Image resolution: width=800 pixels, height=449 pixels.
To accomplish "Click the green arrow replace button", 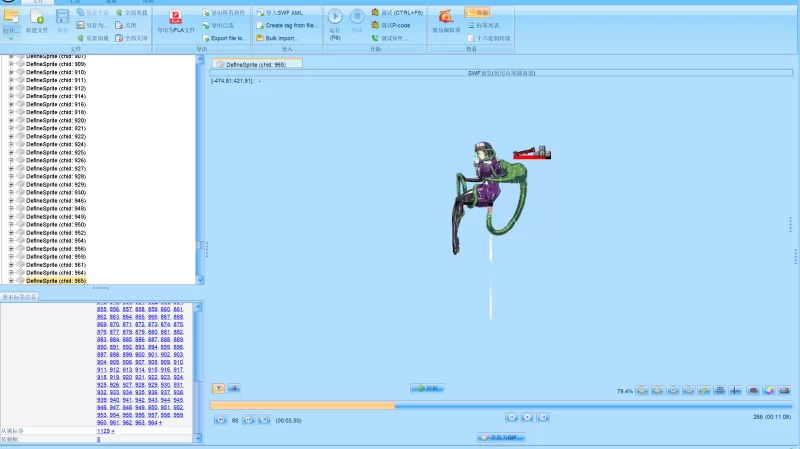I will 427,389.
